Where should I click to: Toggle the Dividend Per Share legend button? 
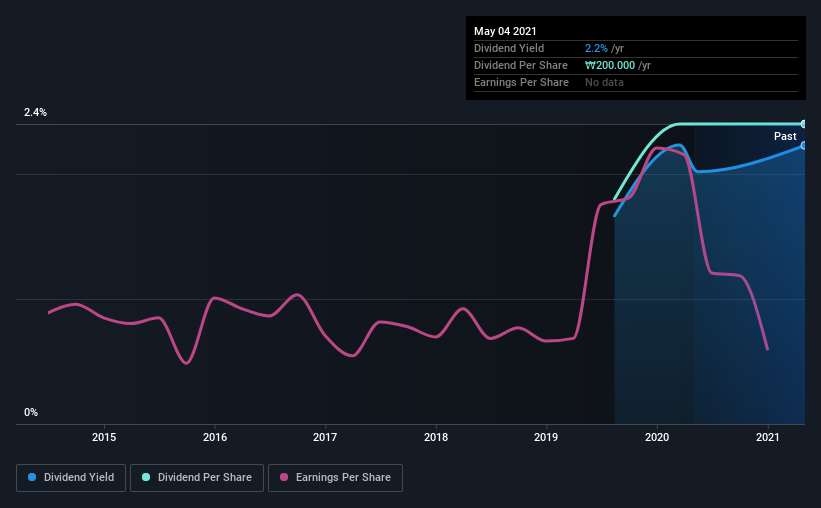coord(197,478)
